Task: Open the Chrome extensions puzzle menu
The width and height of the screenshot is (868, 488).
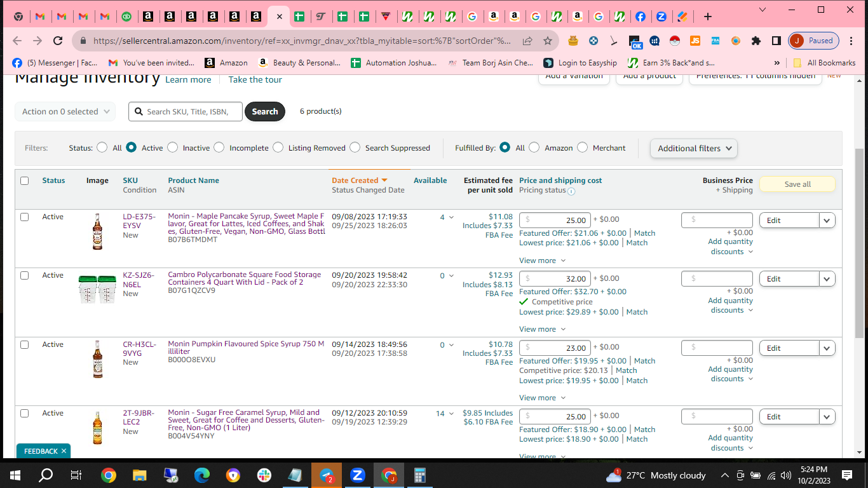Action: [x=756, y=41]
